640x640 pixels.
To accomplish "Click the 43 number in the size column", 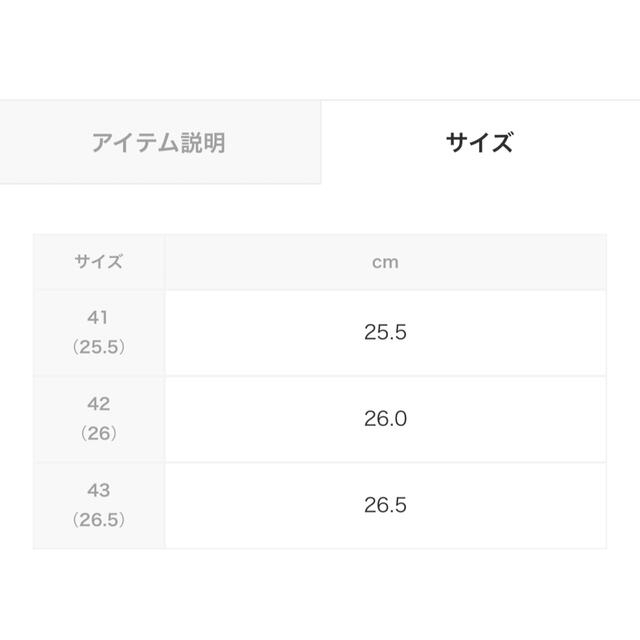I will tap(98, 490).
